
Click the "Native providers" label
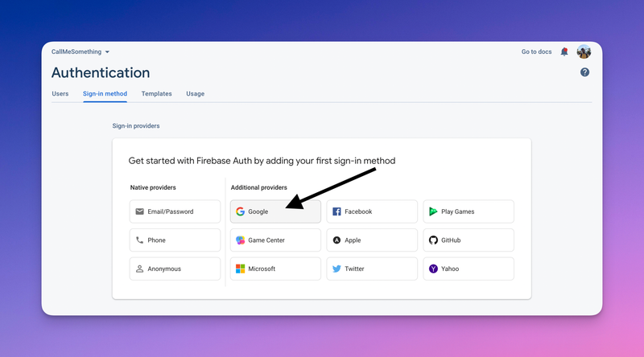[x=153, y=187]
